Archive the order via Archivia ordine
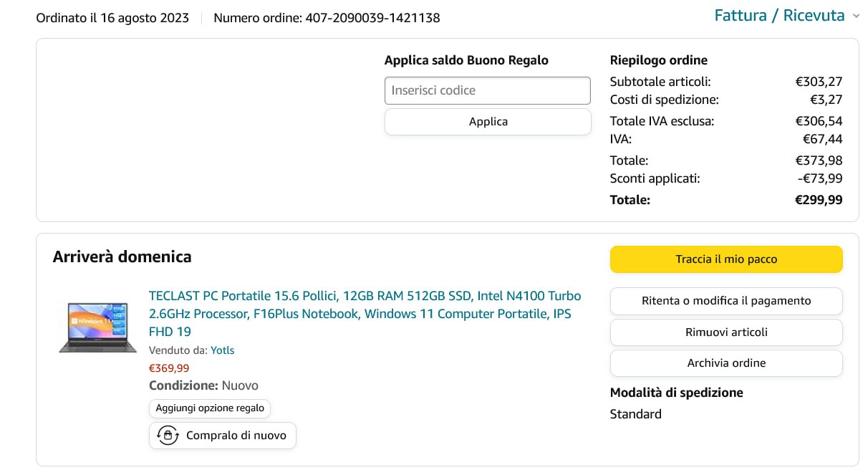The height and width of the screenshot is (475, 868). [x=726, y=363]
